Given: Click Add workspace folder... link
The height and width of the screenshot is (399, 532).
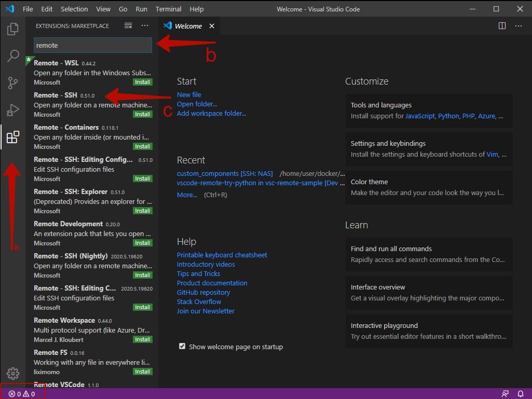Looking at the screenshot, I should [211, 113].
